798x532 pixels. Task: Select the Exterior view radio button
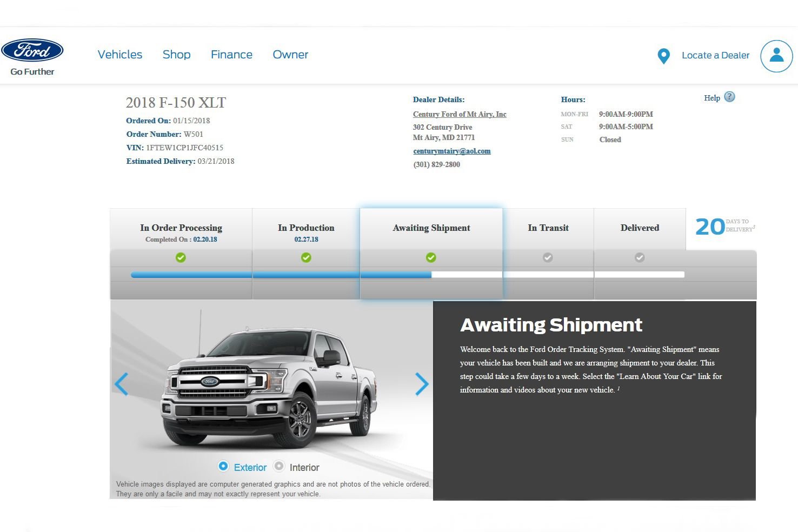pos(223,465)
